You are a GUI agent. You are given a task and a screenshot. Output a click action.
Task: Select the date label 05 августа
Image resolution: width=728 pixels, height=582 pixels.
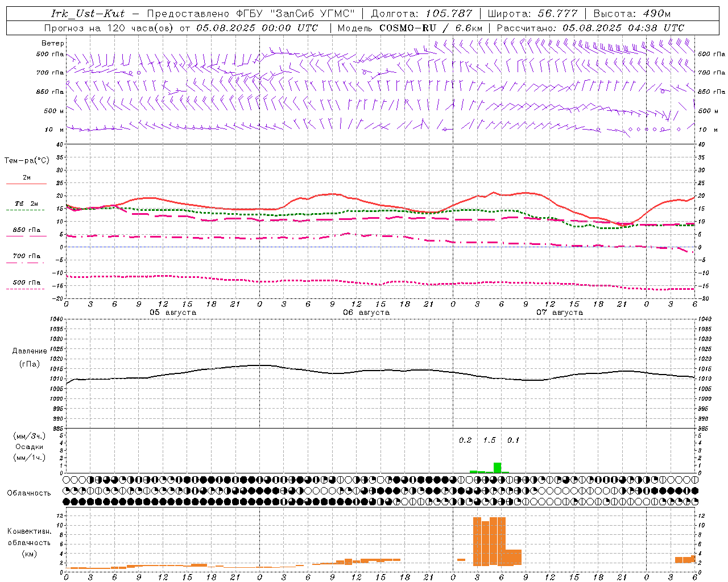(x=173, y=313)
